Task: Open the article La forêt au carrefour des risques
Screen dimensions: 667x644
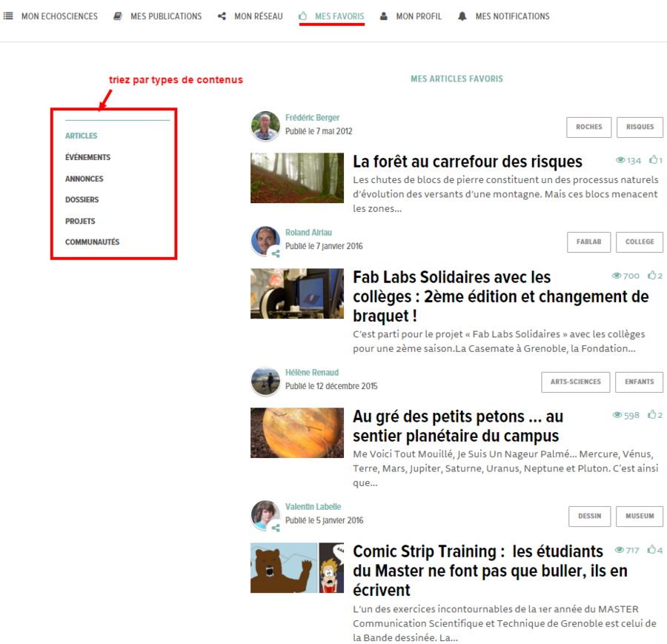Action: point(467,162)
